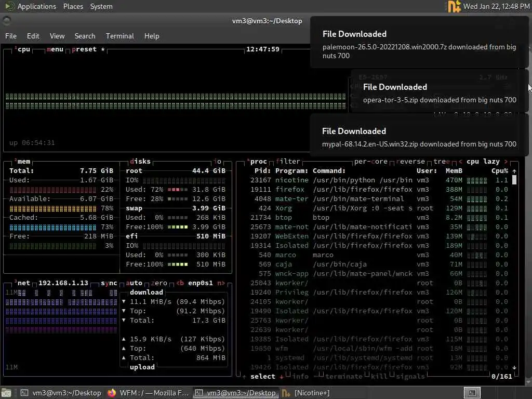Toggle net zero totals
Image resolution: width=532 pixels, height=399 pixels.
click(159, 283)
